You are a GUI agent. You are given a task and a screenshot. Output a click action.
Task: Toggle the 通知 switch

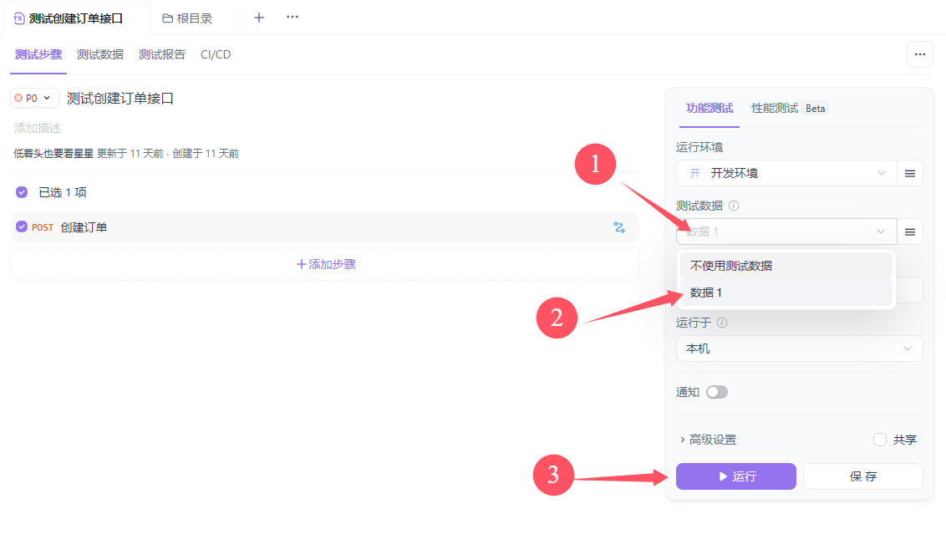point(717,392)
